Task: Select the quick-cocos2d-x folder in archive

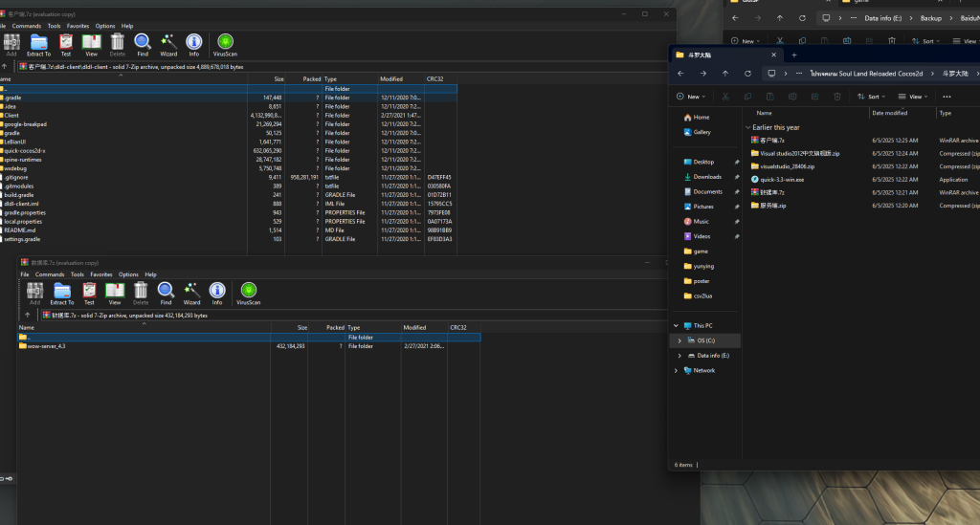Action: point(25,150)
